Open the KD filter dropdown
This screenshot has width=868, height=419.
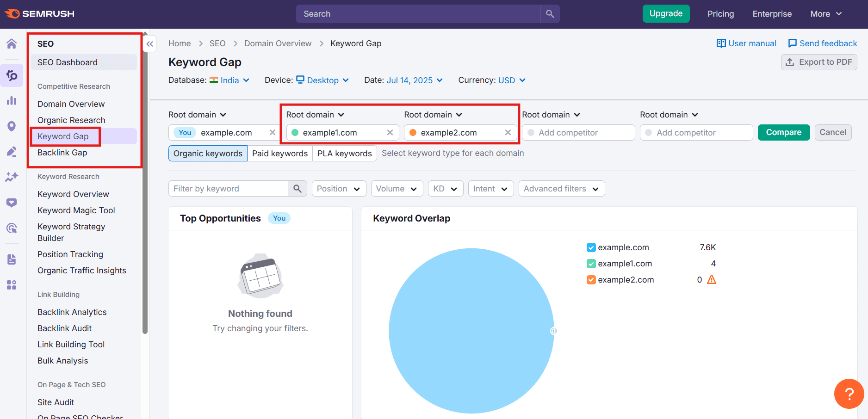[x=445, y=189]
